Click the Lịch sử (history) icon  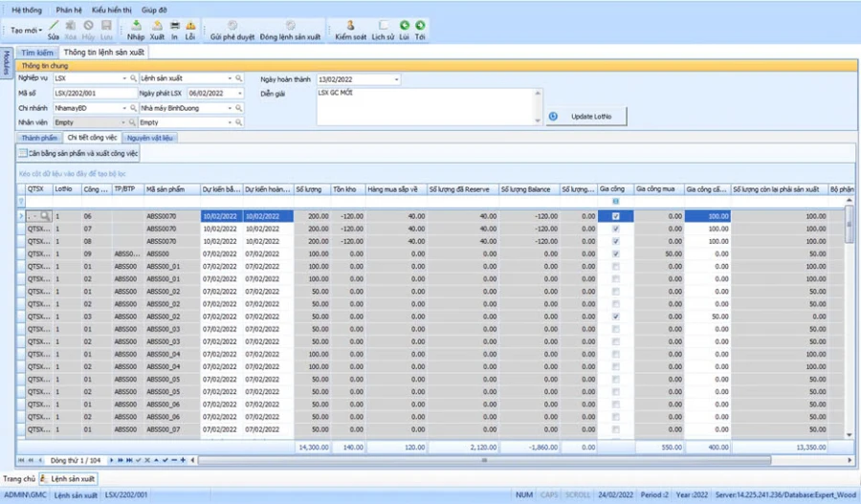click(x=383, y=26)
